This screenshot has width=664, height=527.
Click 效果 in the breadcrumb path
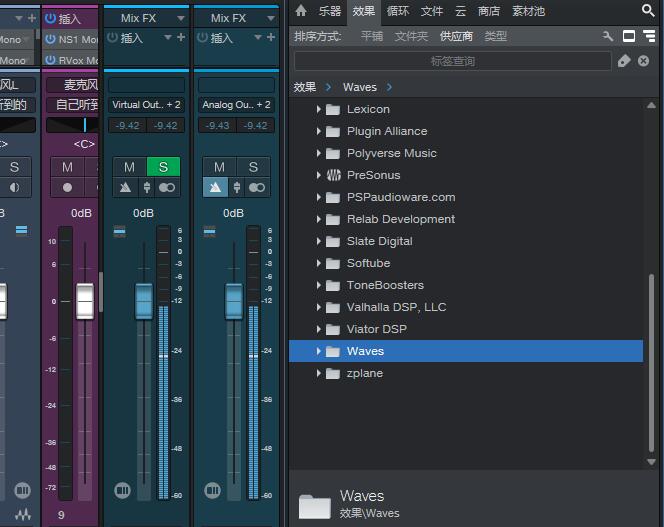click(305, 87)
